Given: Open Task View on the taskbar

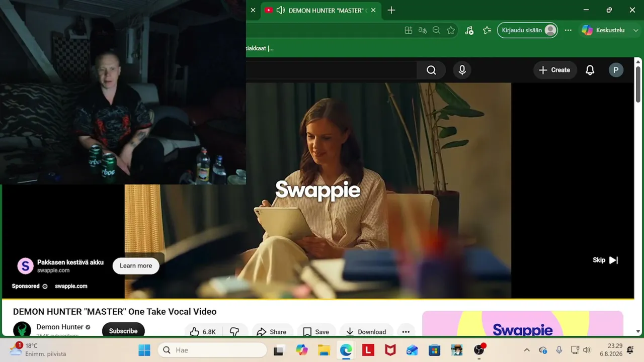Looking at the screenshot, I should pos(278,350).
